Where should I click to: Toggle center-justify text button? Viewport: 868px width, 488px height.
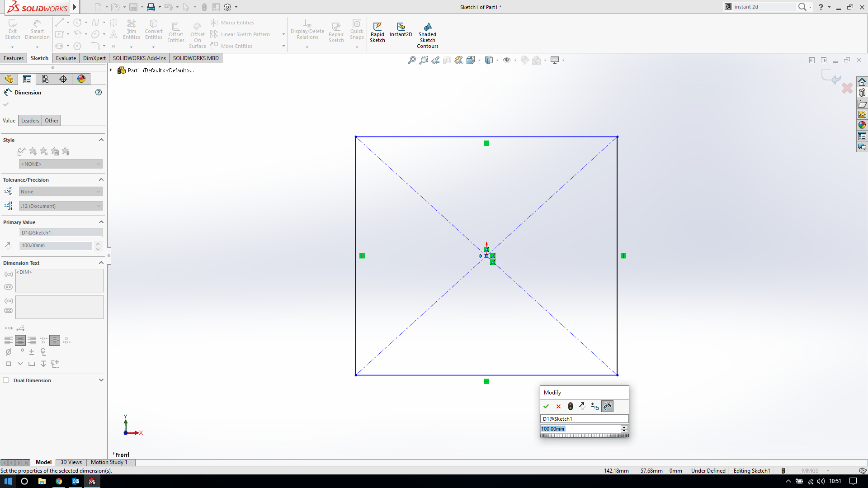point(20,340)
